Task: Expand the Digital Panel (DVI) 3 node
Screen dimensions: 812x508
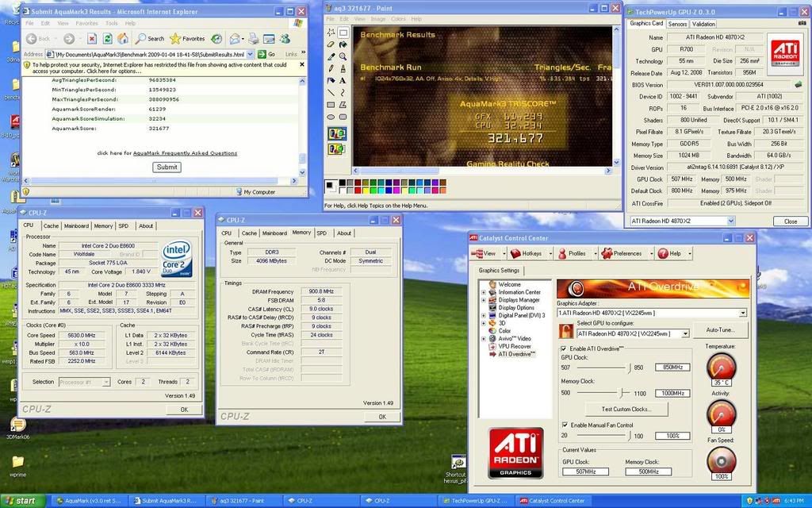Action: pyautogui.click(x=484, y=315)
